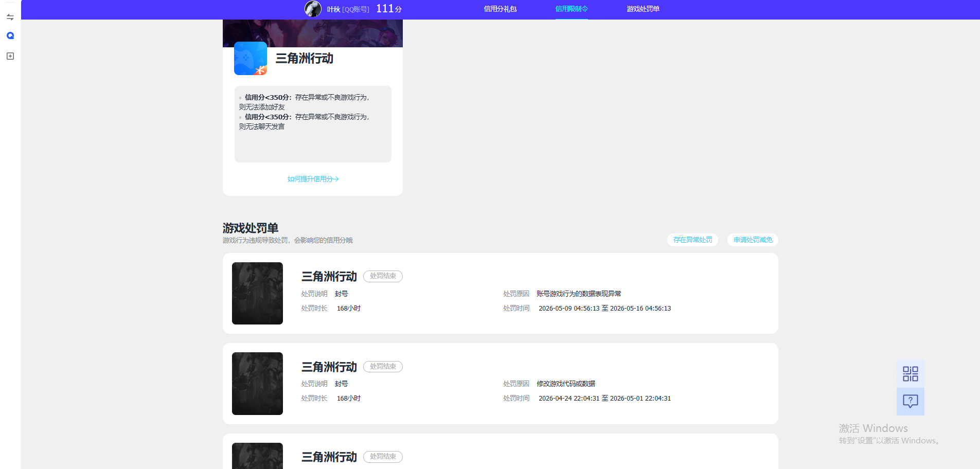Click the user avatar in top bar

click(313, 9)
